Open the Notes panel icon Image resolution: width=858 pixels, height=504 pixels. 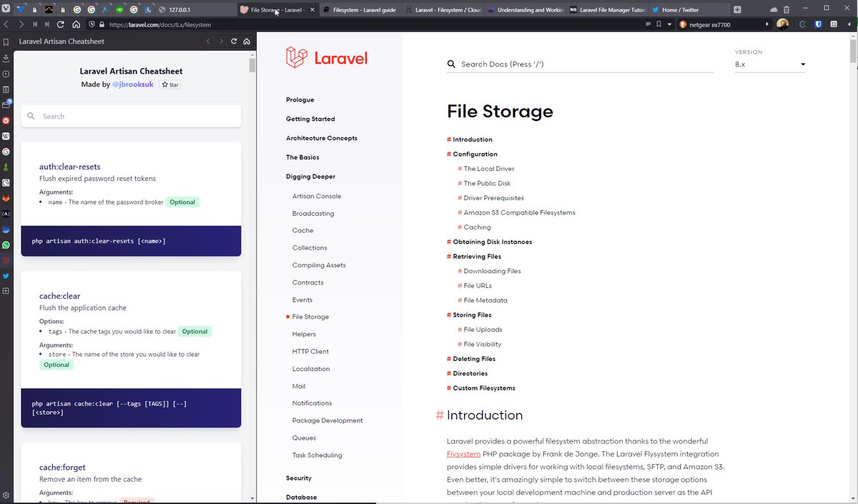6,89
